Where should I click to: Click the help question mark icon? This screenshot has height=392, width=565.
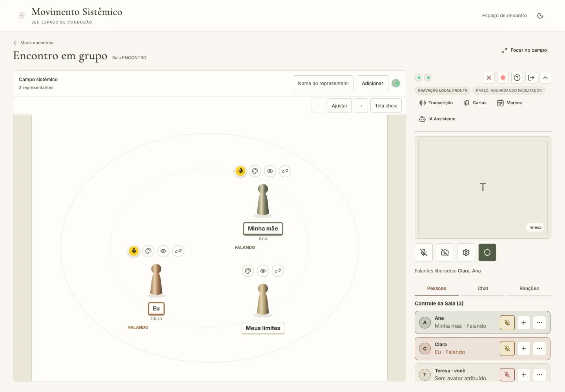pyautogui.click(x=517, y=78)
